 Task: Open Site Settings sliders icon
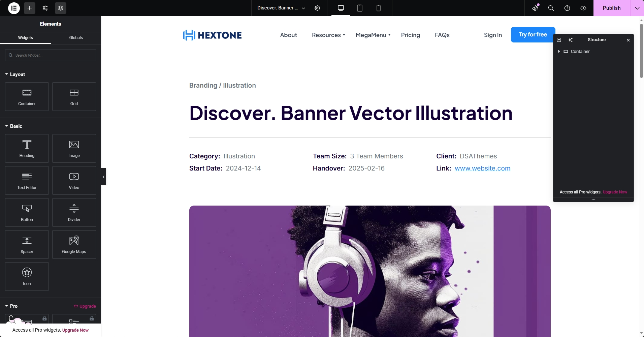pos(45,8)
